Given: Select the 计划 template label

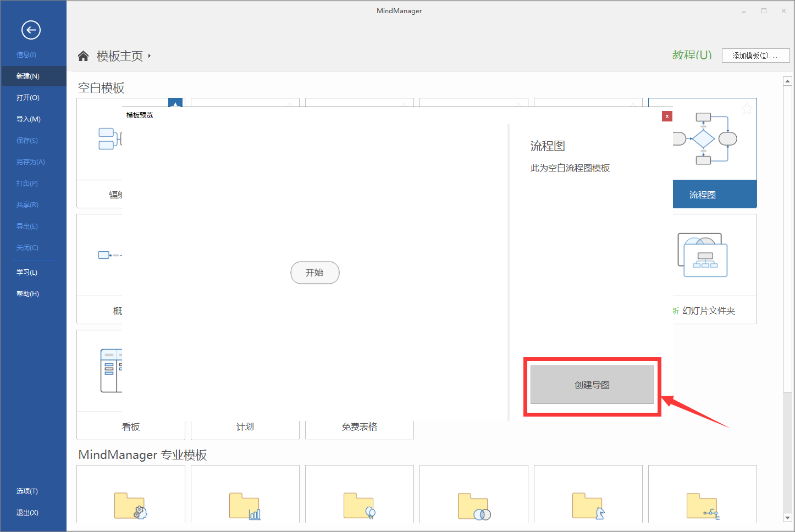Looking at the screenshot, I should (x=245, y=427).
